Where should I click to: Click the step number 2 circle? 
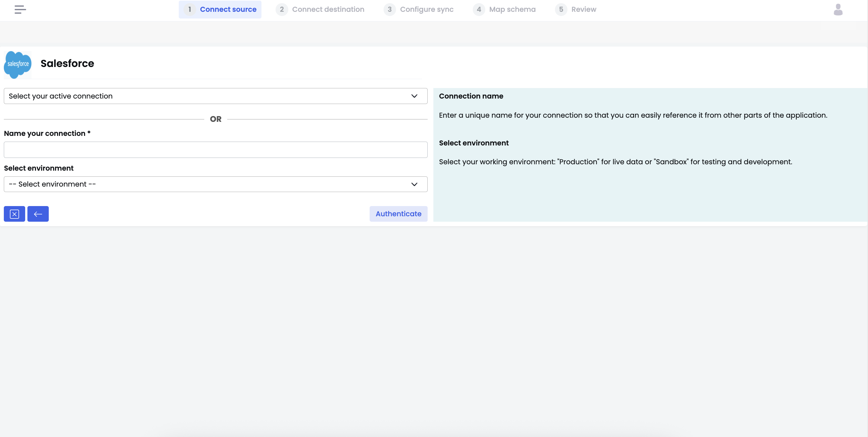tap(282, 10)
